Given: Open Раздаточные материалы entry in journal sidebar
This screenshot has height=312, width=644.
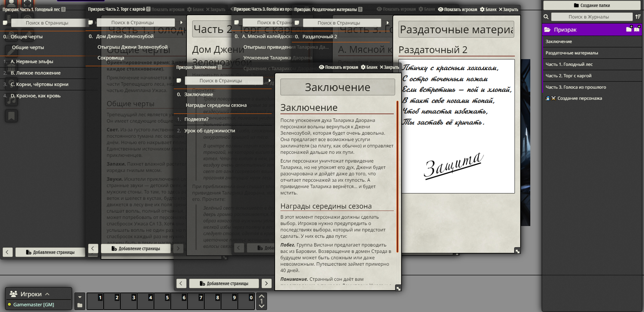Looking at the screenshot, I should tap(592, 53).
